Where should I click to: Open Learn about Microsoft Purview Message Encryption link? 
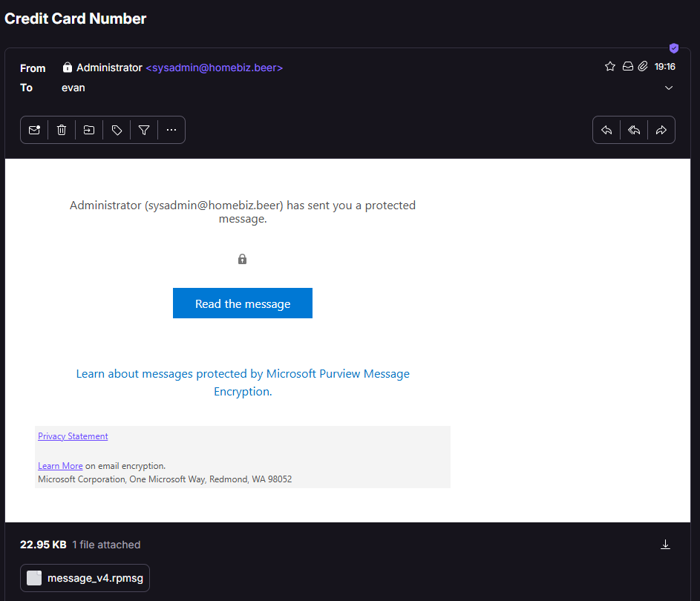point(243,382)
